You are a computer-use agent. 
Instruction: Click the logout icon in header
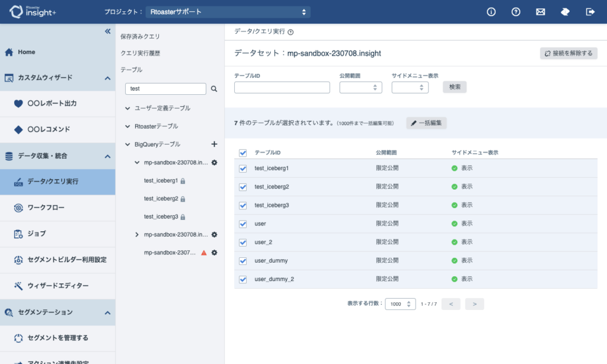click(590, 12)
